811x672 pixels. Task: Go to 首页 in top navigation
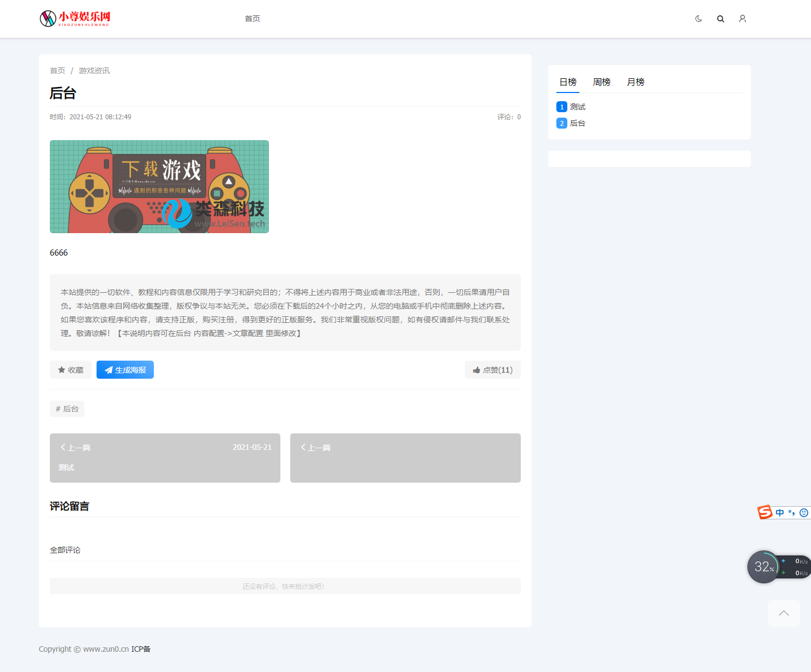(252, 19)
